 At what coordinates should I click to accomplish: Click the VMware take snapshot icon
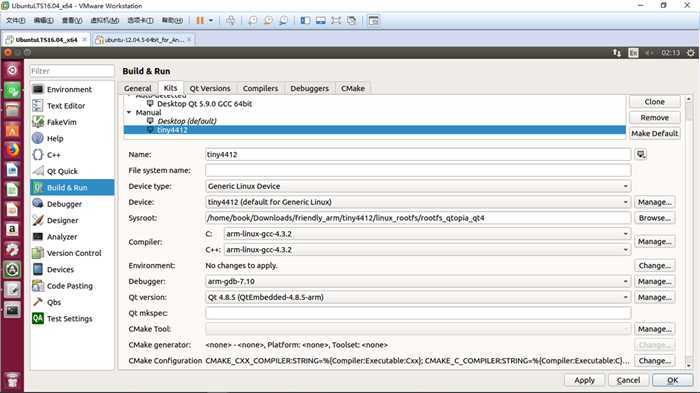[x=253, y=21]
